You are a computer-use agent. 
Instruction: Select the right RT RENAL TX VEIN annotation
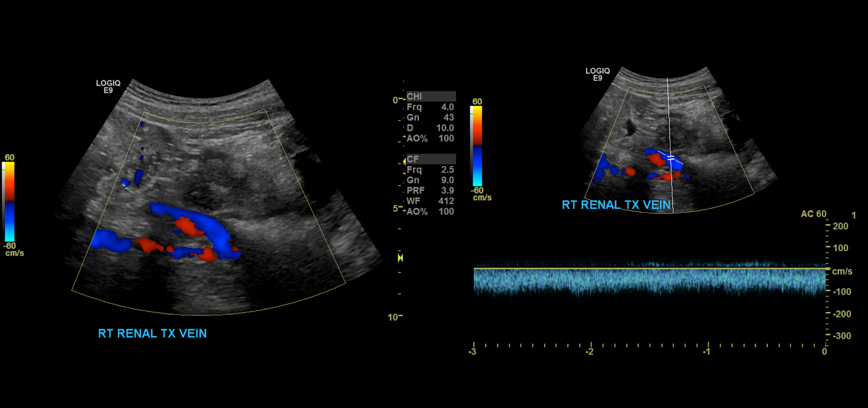[616, 205]
